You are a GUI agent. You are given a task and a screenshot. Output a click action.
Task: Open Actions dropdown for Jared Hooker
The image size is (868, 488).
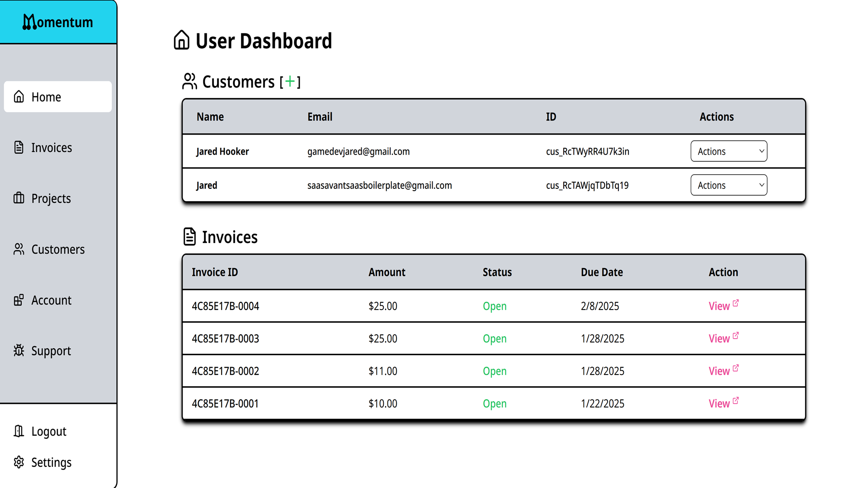(728, 151)
